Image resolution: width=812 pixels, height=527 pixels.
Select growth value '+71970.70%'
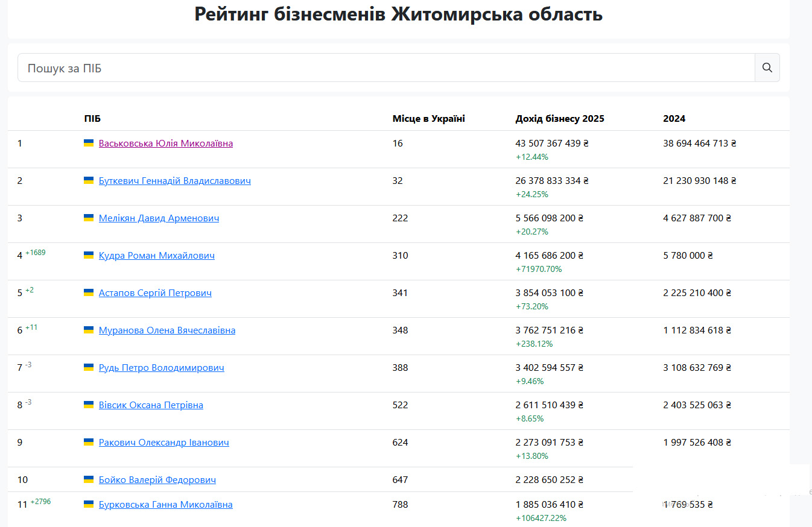click(539, 269)
